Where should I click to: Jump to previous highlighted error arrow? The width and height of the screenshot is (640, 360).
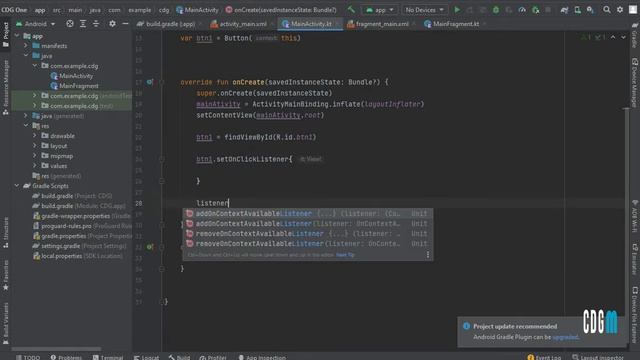coord(613,37)
